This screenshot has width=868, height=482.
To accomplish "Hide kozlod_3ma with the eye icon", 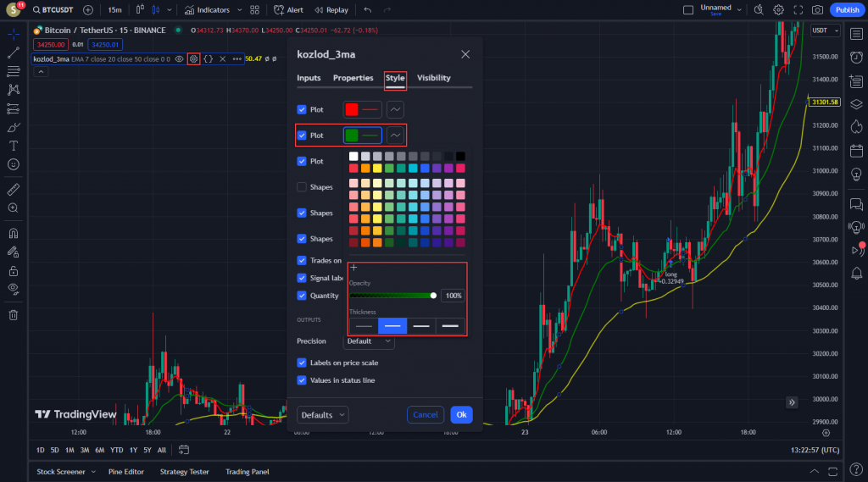I will coord(180,58).
